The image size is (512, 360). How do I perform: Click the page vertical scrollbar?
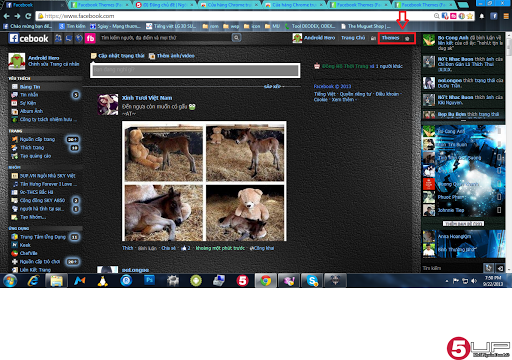point(509,152)
